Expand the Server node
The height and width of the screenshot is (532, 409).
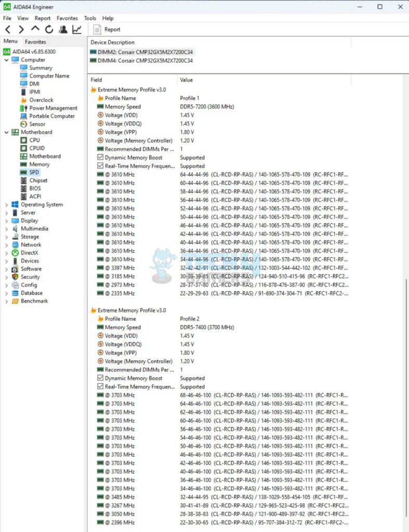[6, 212]
